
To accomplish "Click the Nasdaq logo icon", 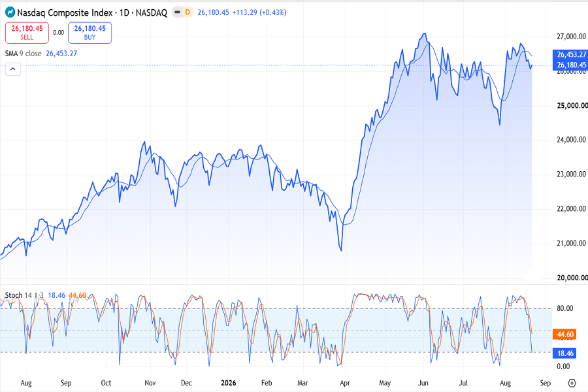I will [10, 12].
